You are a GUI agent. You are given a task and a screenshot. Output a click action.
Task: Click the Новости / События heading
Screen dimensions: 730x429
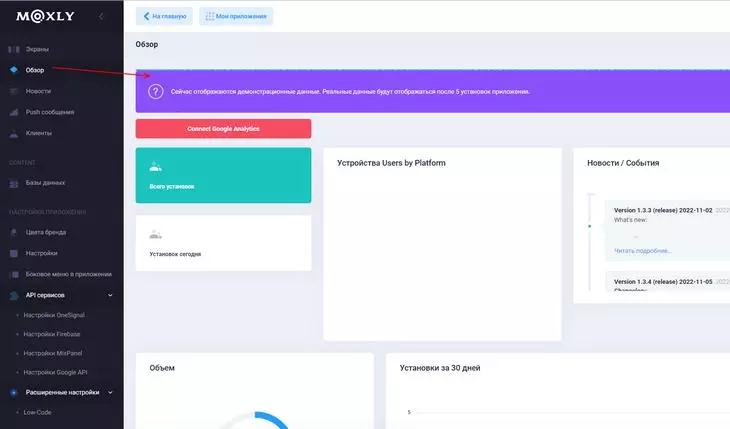point(623,163)
